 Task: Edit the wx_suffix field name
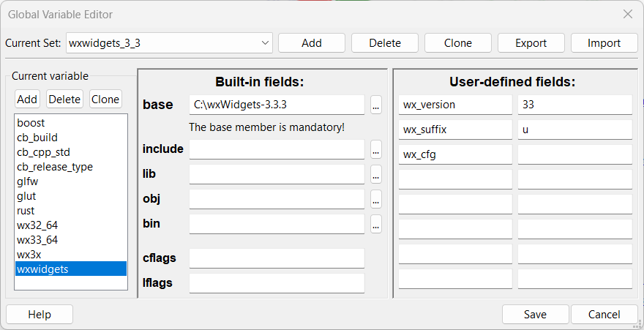click(x=455, y=130)
